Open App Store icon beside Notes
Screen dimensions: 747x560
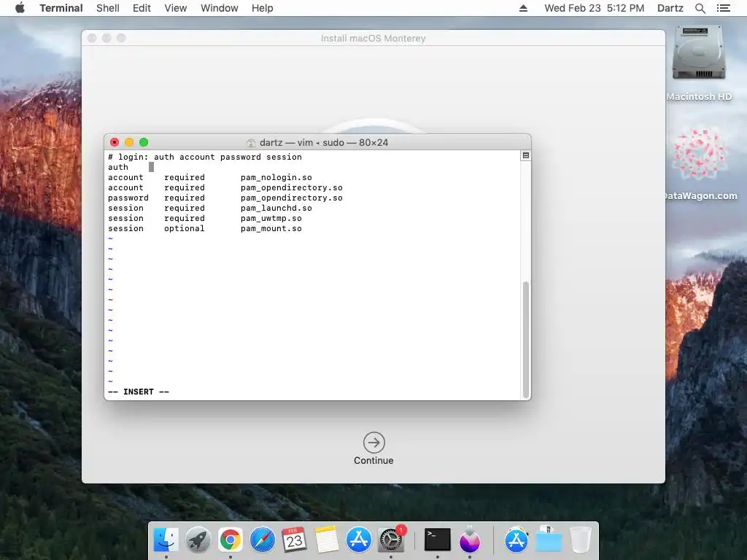click(x=359, y=540)
